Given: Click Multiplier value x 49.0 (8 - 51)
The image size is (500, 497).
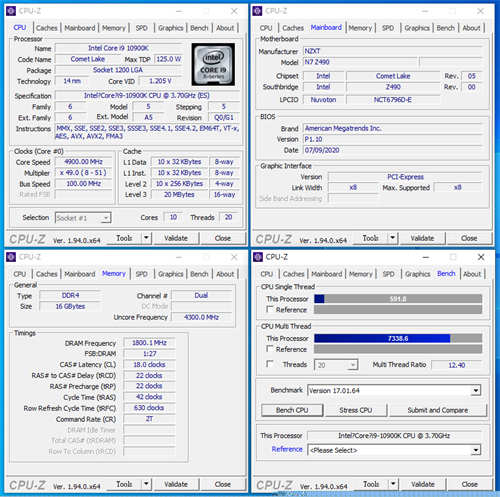Looking at the screenshot, I should click(83, 173).
